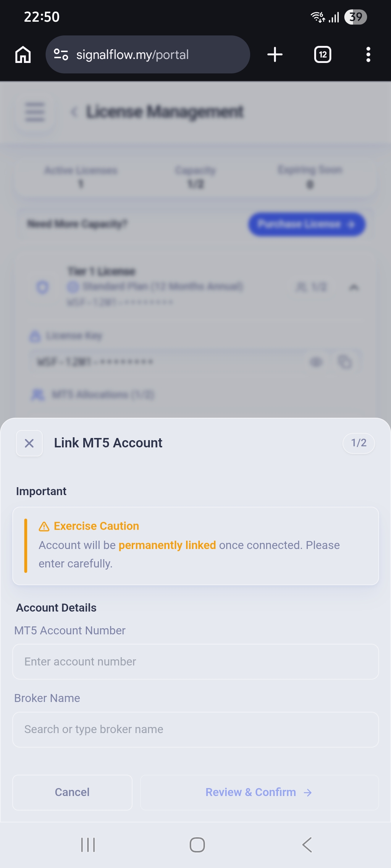
Task: Tap the browser home icon
Action: 23,54
